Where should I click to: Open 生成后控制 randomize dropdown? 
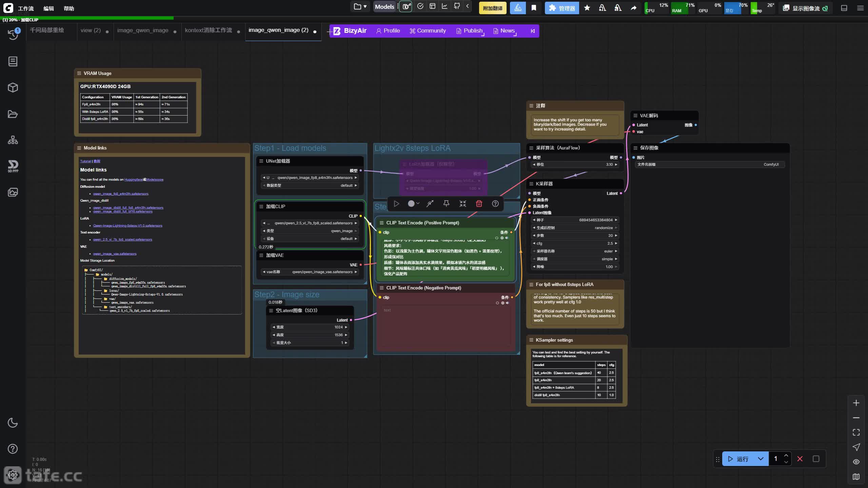coord(575,228)
